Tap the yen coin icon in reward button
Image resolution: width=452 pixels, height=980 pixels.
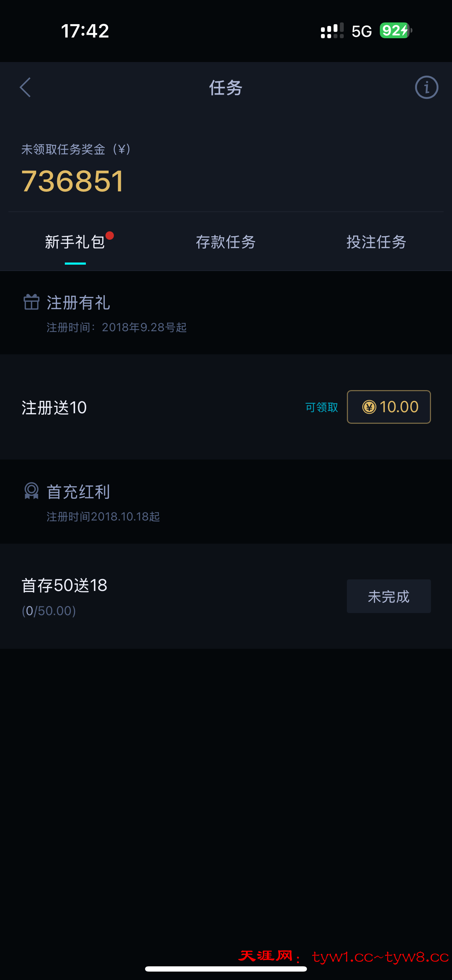369,407
